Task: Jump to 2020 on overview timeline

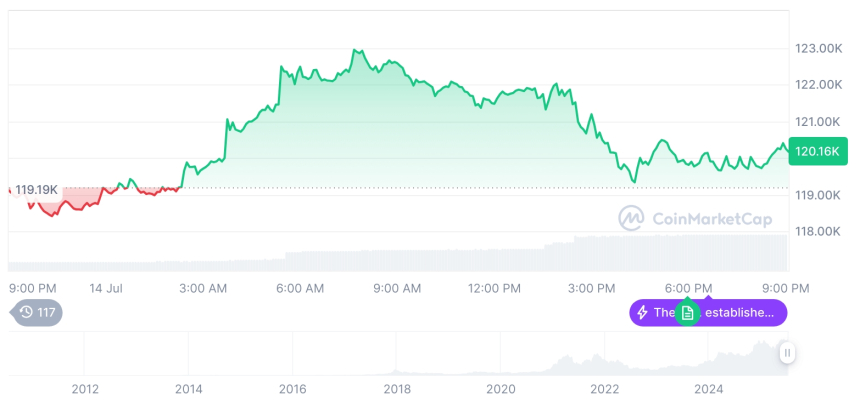Action: pyautogui.click(x=499, y=388)
